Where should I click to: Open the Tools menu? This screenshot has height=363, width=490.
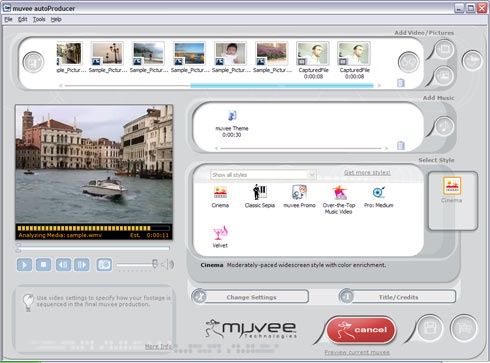[x=39, y=19]
